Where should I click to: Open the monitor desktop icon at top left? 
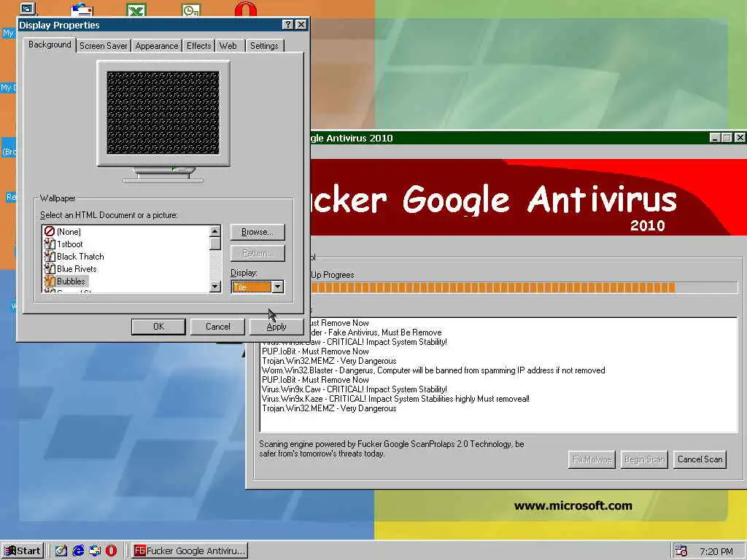pyautogui.click(x=28, y=9)
